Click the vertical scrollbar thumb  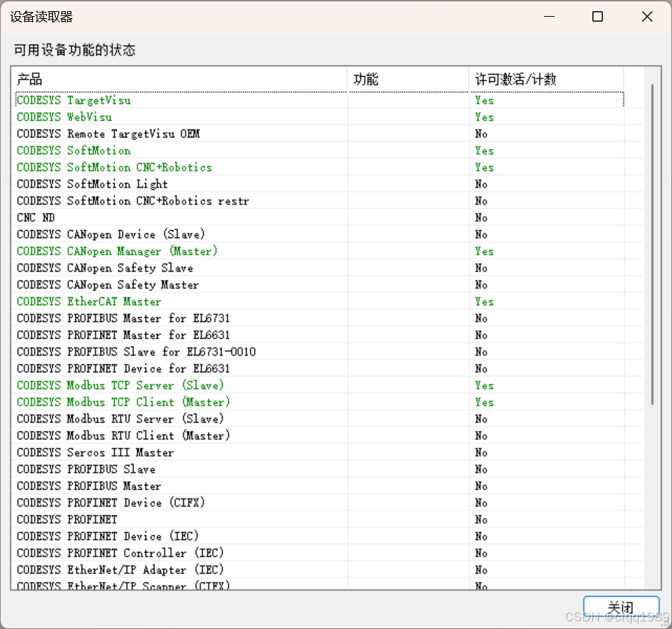pos(652,245)
